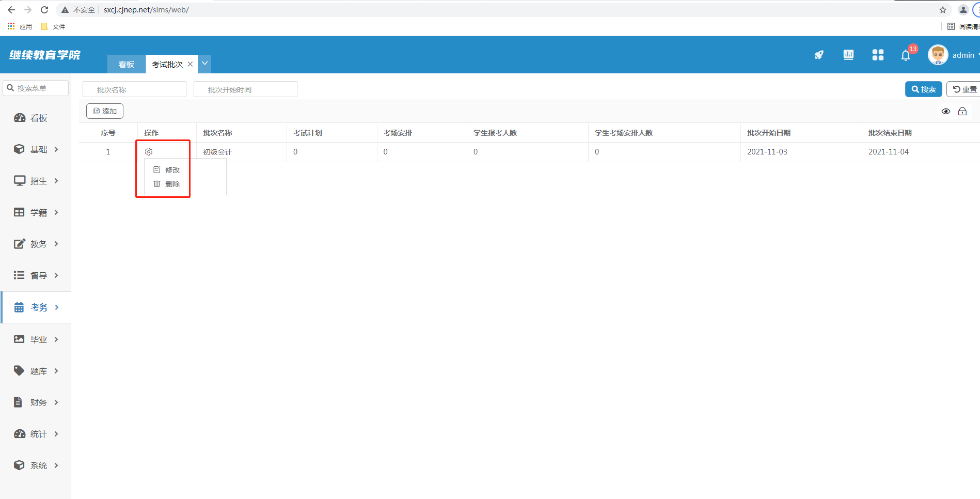
Task: Click the admin avatar picture
Action: point(938,55)
